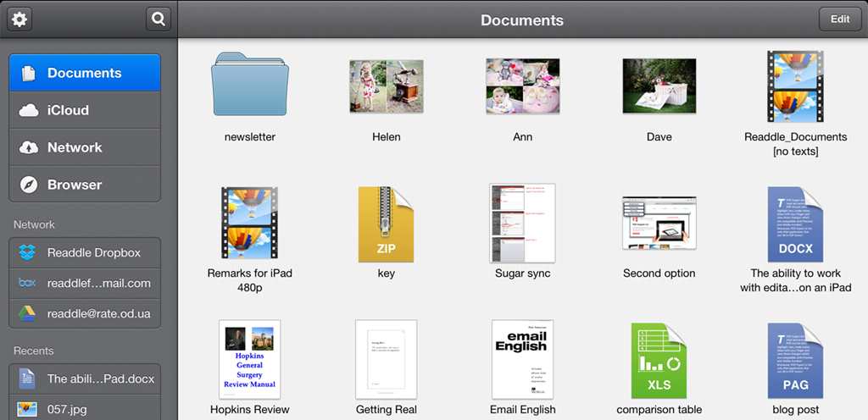This screenshot has width=868, height=420.
Task: Click the Readdle_Documents [no texts] label
Action: 795,144
